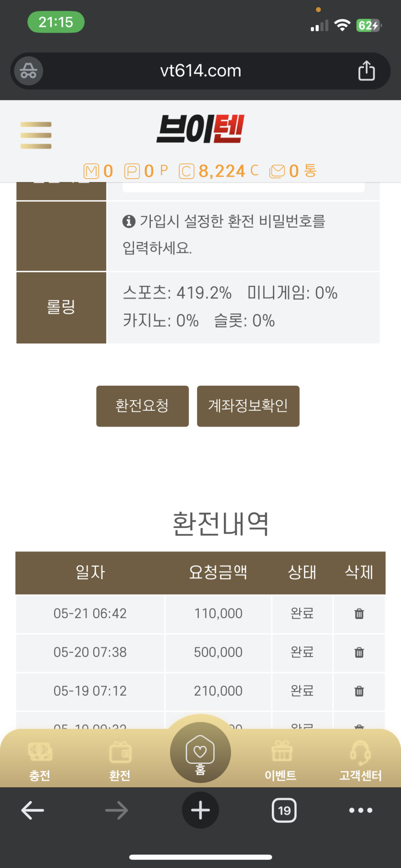Viewport: 401px width, 868px height.
Task: Delete the 05-19 07:12 exchange record
Action: (359, 691)
